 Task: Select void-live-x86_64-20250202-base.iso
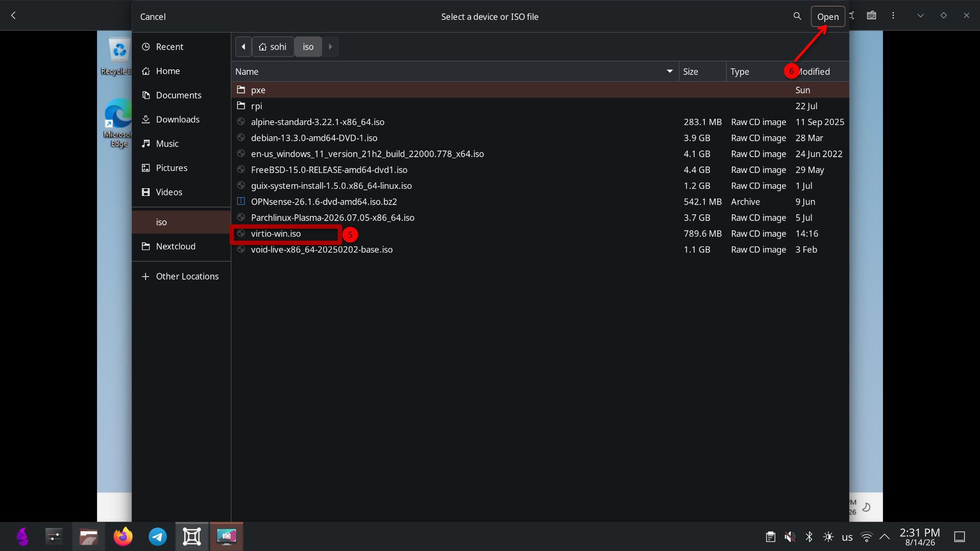540,249
